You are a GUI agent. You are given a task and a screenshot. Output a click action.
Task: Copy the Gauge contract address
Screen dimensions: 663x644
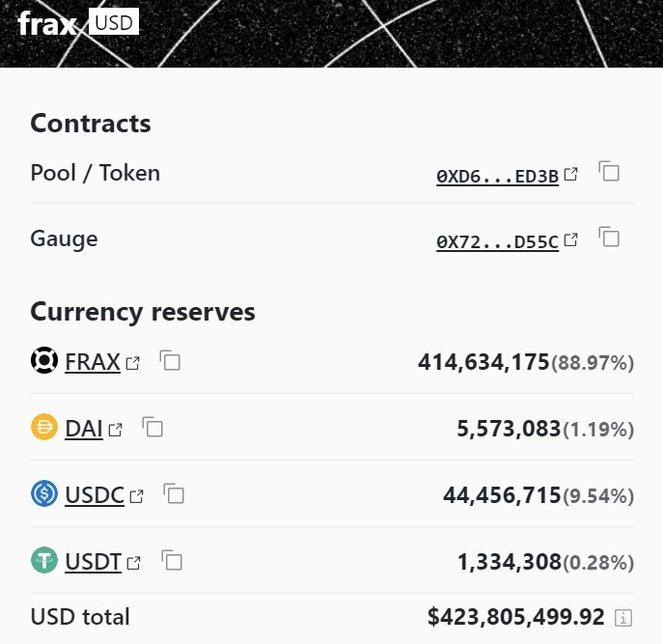(609, 238)
